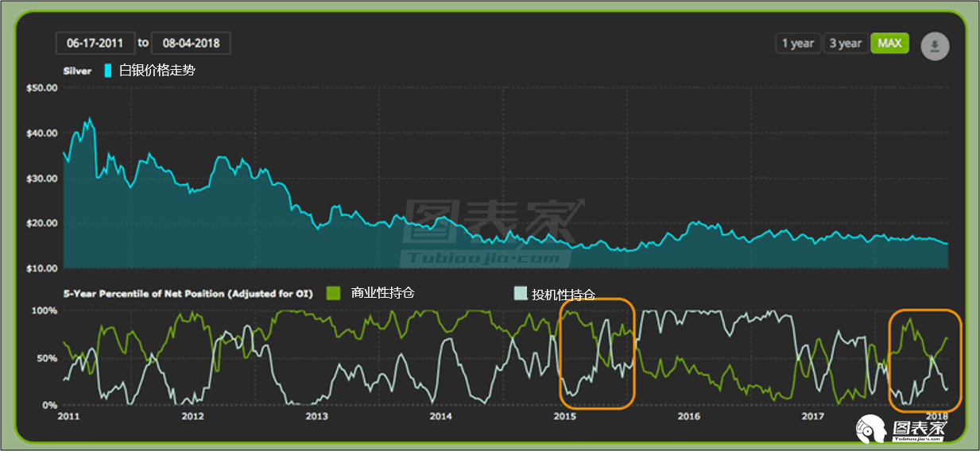
Task: Click the 商业性持仓 legend label
Action: pos(383,293)
